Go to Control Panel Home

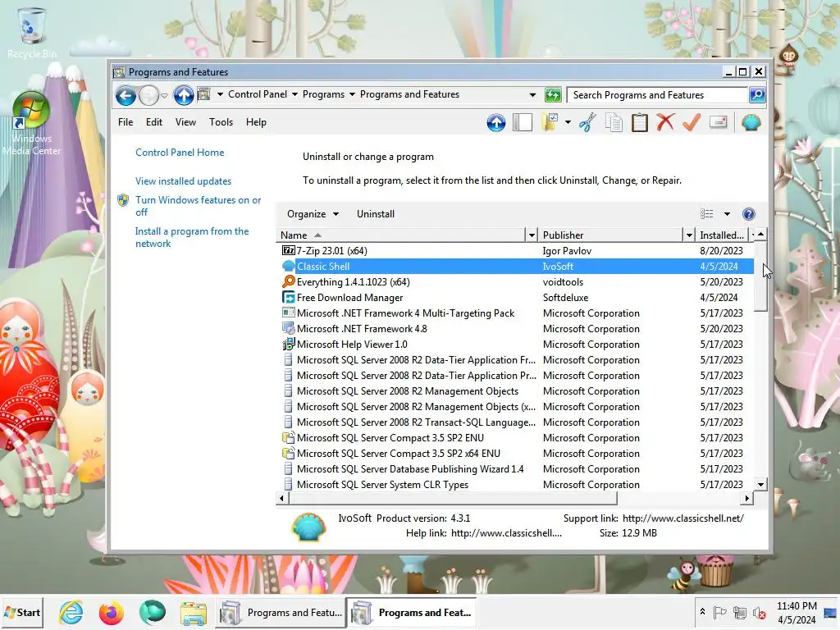[180, 153]
